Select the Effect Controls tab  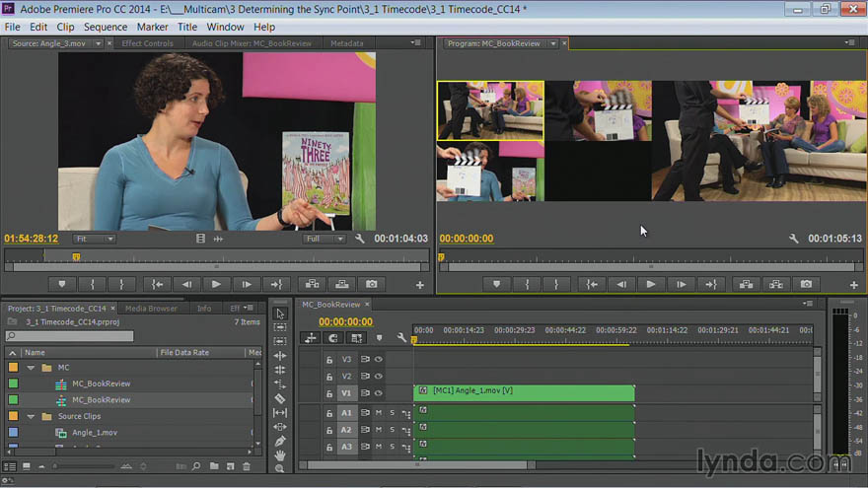(x=147, y=43)
